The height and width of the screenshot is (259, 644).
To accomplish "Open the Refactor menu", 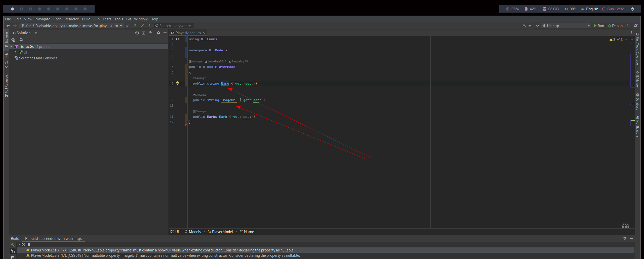I will tap(71, 19).
